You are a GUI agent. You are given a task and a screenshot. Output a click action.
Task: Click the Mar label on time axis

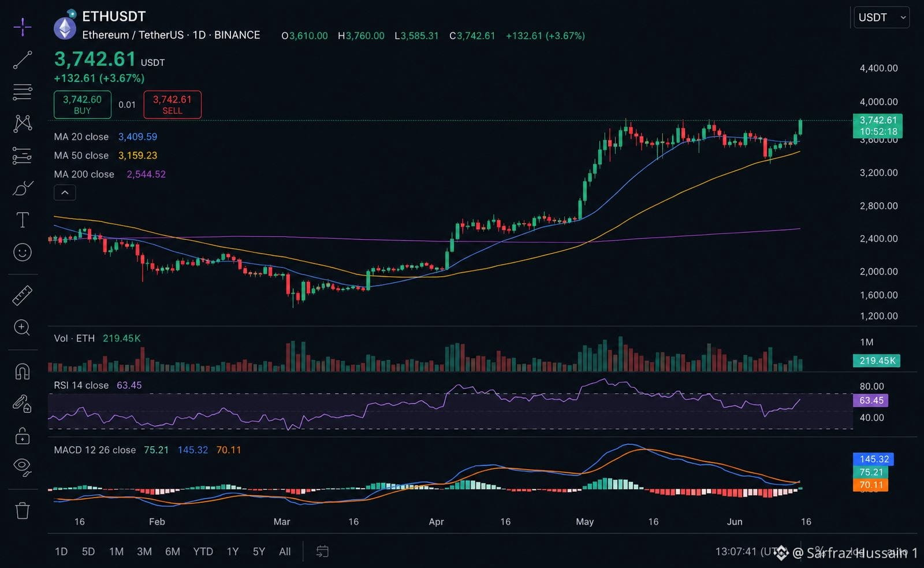point(282,522)
